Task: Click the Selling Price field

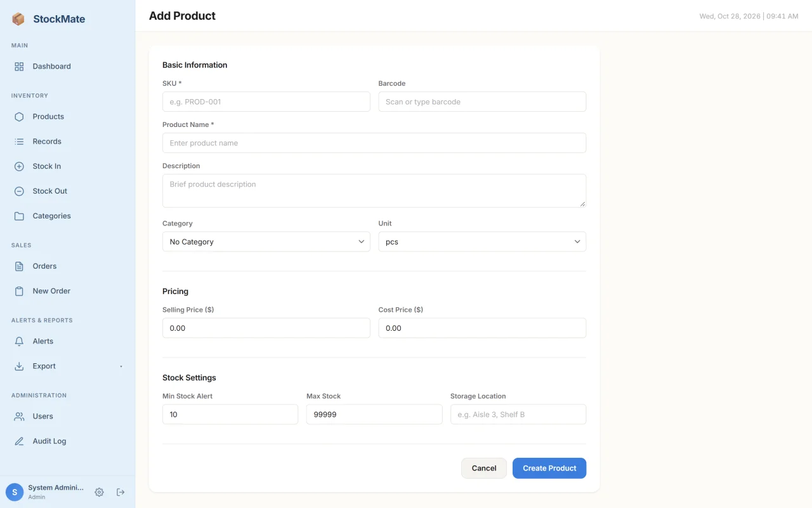Action: (x=266, y=328)
